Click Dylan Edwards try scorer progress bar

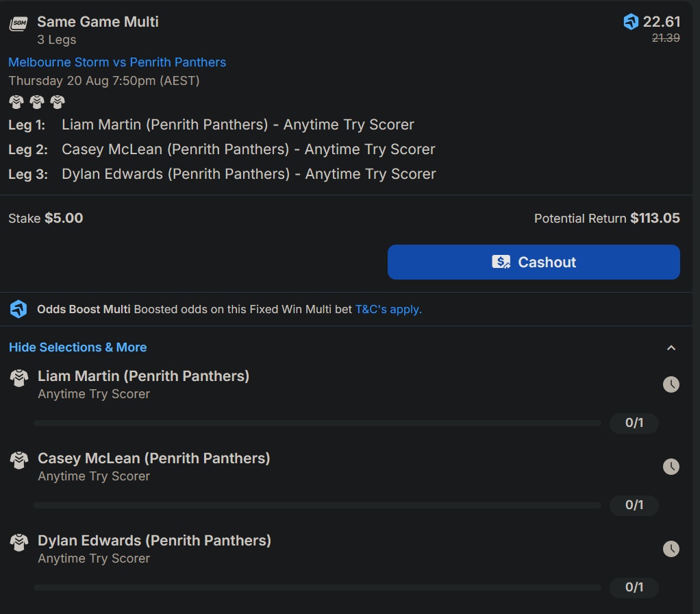(317, 587)
